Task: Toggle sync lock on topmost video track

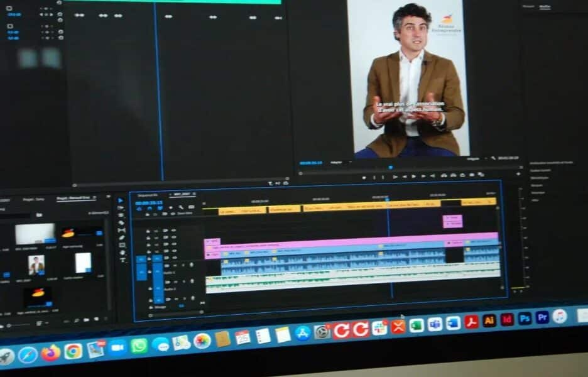Action: click(165, 231)
